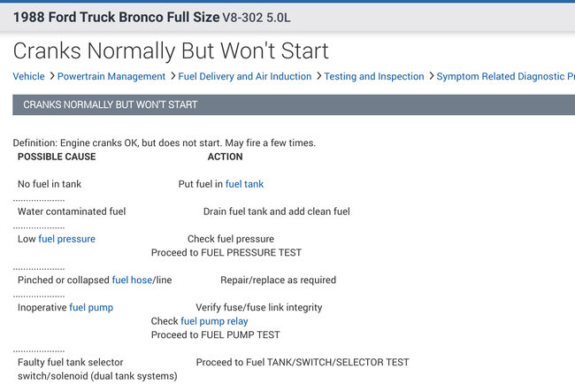Click the fuel hose link
575x392 pixels.
(x=132, y=281)
